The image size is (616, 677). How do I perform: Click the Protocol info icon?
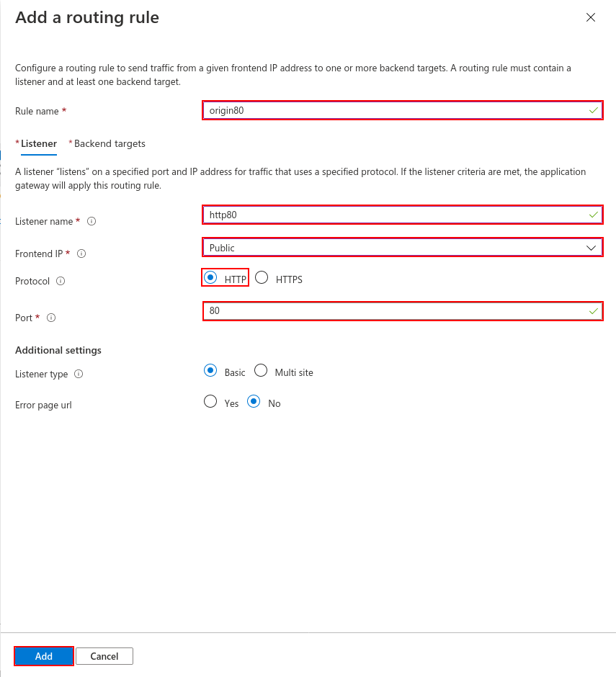61,281
